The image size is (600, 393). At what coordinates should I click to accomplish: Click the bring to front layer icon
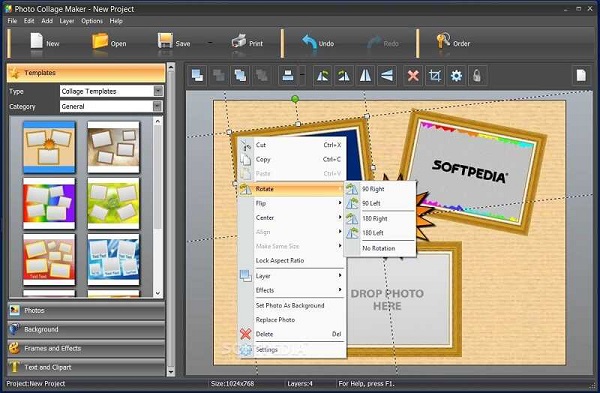point(197,75)
